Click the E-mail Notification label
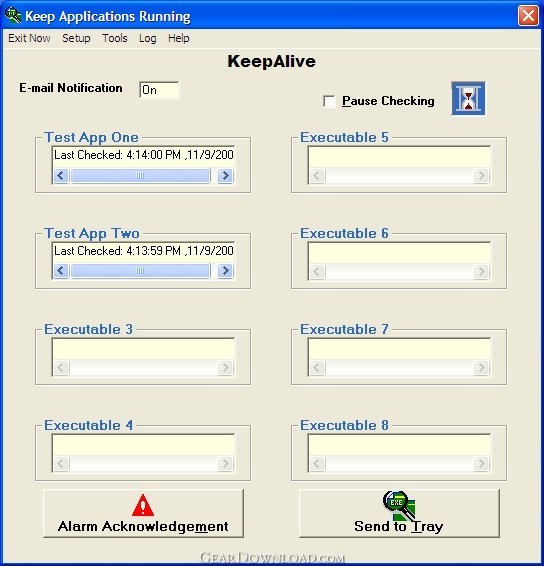The height and width of the screenshot is (566, 544). click(x=71, y=88)
